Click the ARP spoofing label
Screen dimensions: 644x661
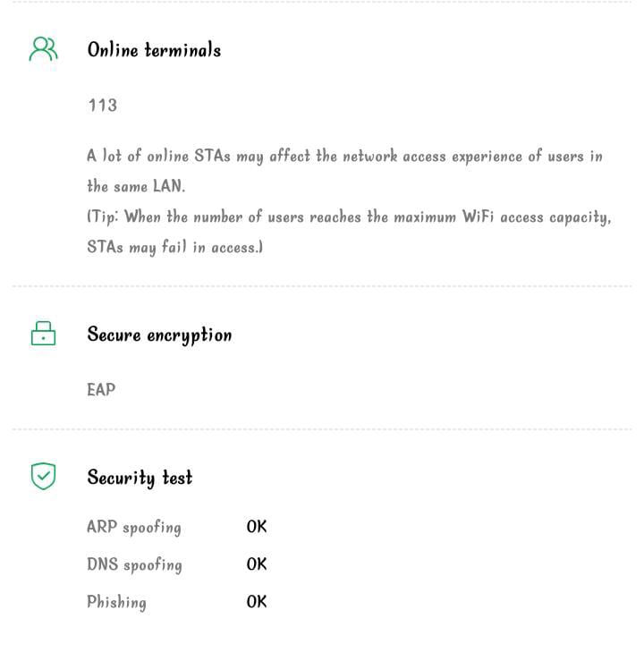[134, 527]
